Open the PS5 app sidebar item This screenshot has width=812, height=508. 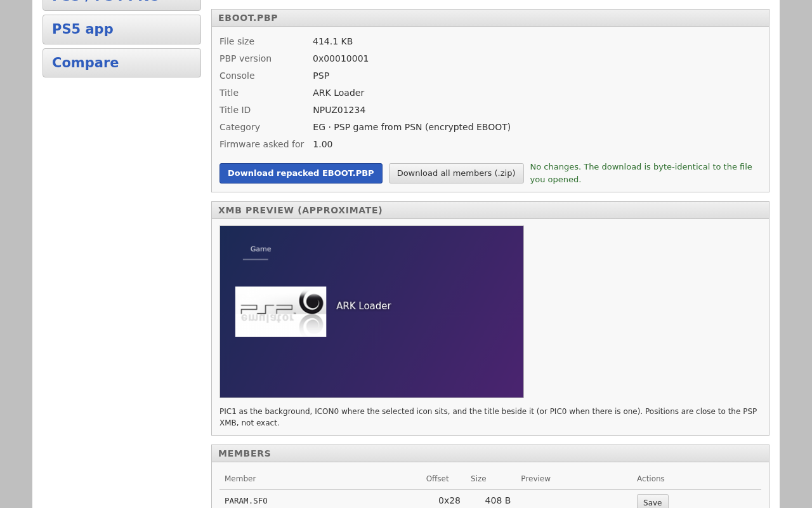[x=122, y=29]
